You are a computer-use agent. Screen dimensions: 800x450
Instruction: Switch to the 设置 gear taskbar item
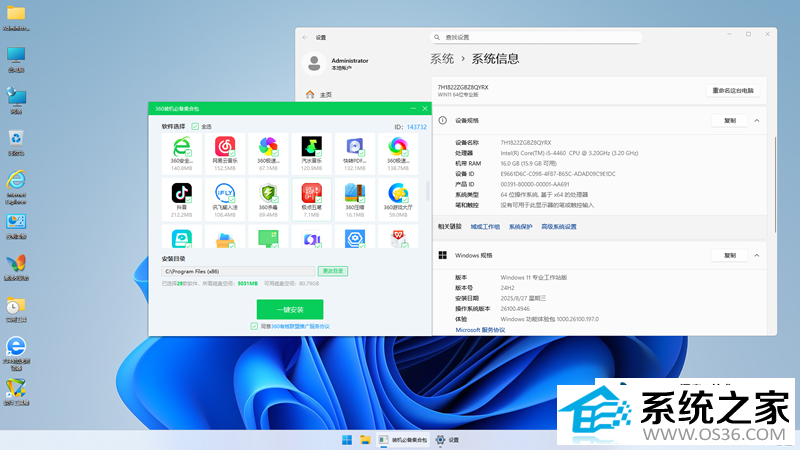[x=447, y=440]
